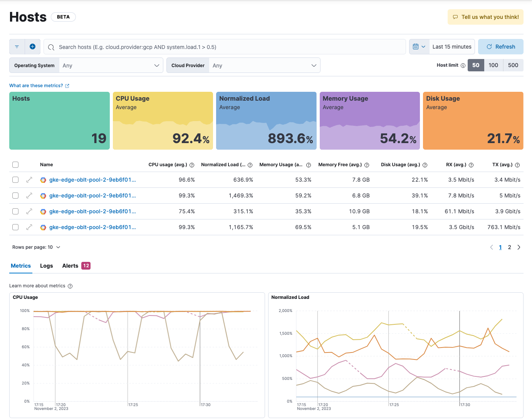Click the Host limit info icon
This screenshot has height=420, width=532.
[x=463, y=66]
